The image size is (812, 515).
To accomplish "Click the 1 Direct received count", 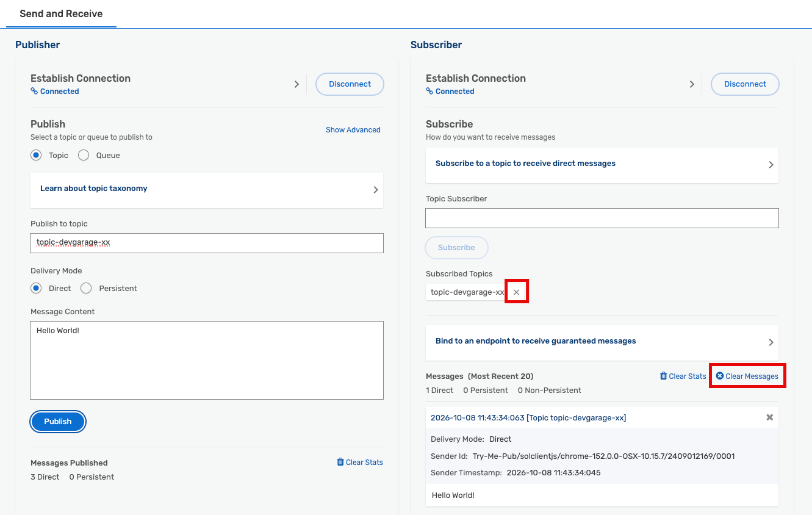I will [x=440, y=391].
